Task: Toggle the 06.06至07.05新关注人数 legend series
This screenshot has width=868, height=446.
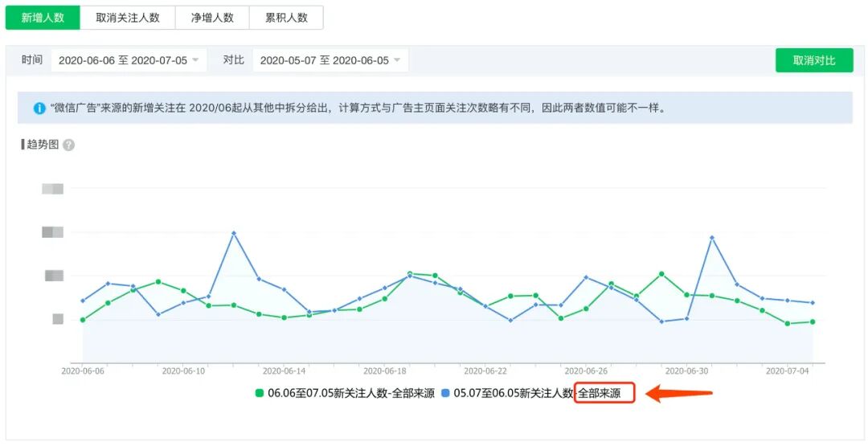Action: coord(350,394)
